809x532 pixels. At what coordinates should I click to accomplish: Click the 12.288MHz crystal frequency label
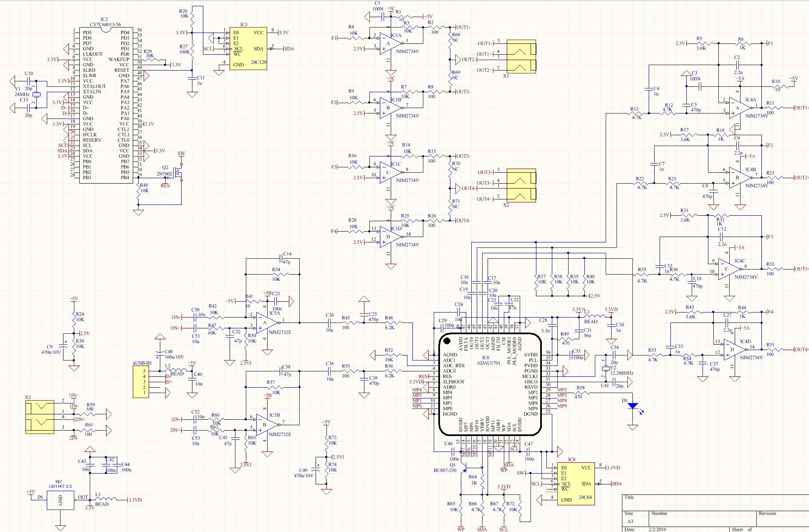622,373
